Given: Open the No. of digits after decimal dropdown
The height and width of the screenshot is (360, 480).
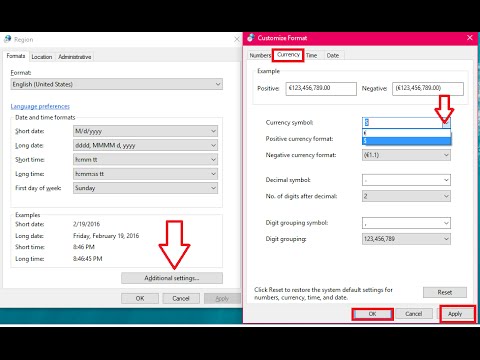Looking at the screenshot, I should pyautogui.click(x=406, y=196).
